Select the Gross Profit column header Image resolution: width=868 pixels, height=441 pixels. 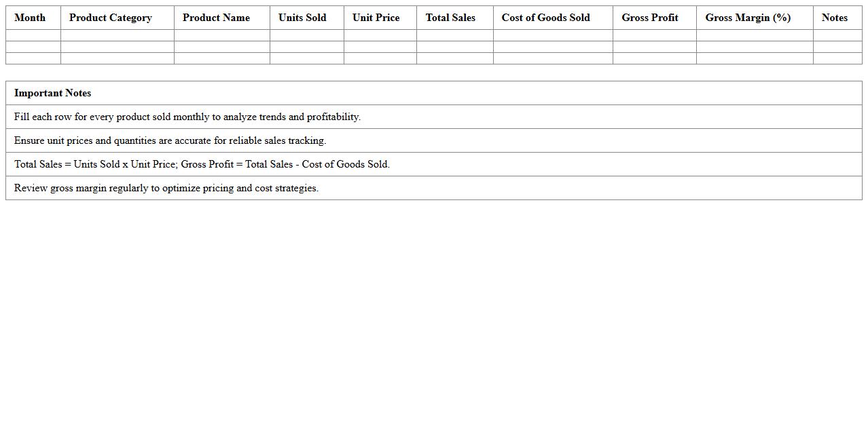pyautogui.click(x=649, y=18)
